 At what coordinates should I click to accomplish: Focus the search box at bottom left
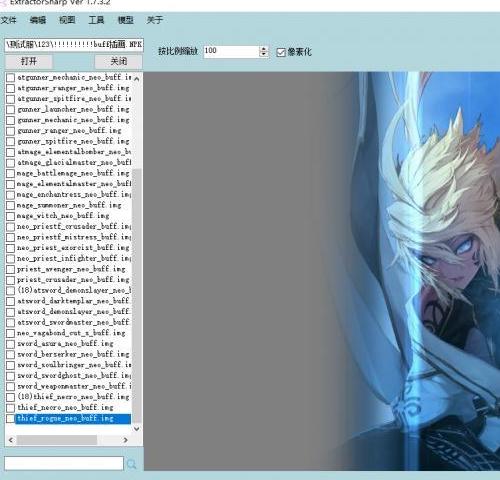[64, 463]
